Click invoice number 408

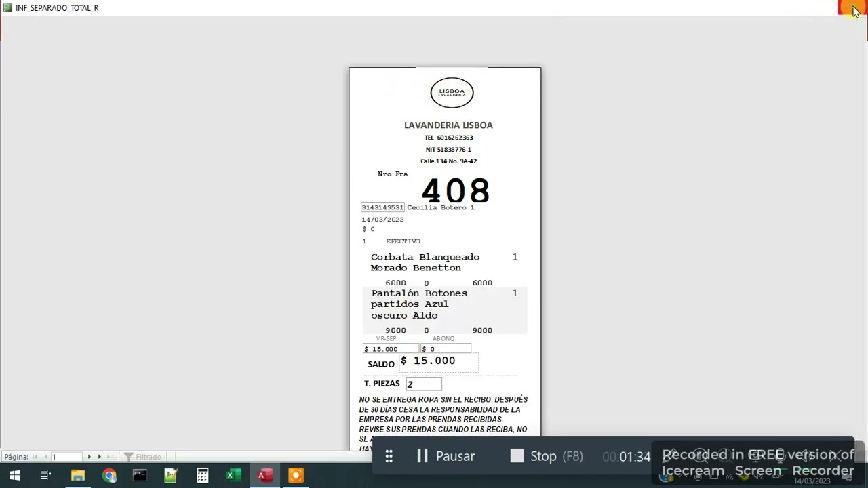(x=456, y=190)
